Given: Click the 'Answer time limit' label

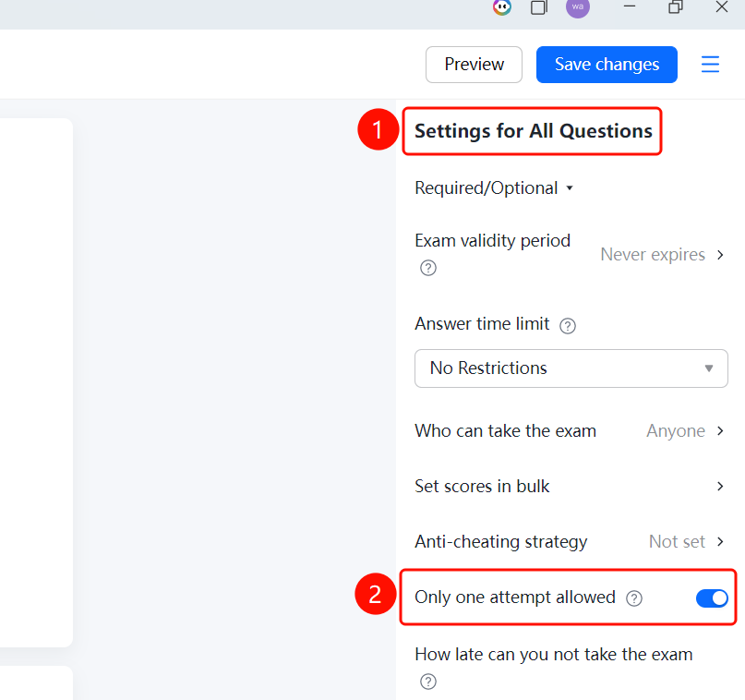Looking at the screenshot, I should [482, 323].
